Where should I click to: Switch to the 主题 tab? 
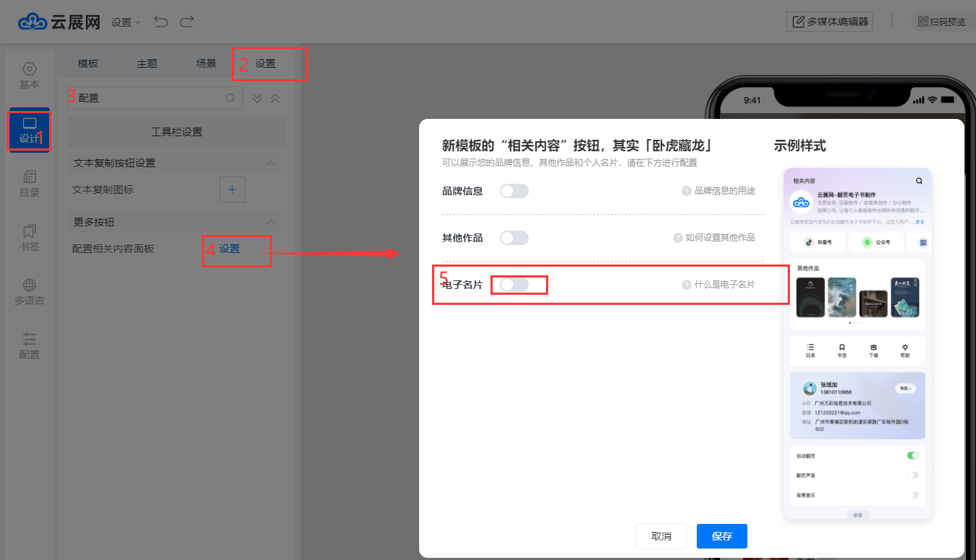coord(147,63)
